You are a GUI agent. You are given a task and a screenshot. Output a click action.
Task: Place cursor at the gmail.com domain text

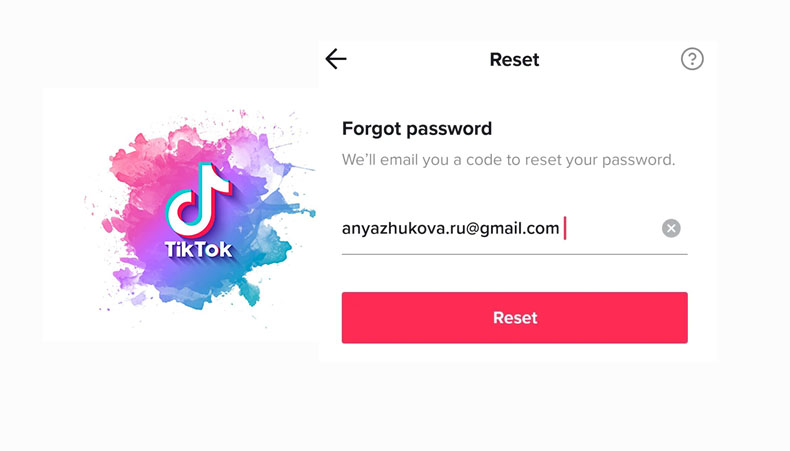[519, 229]
